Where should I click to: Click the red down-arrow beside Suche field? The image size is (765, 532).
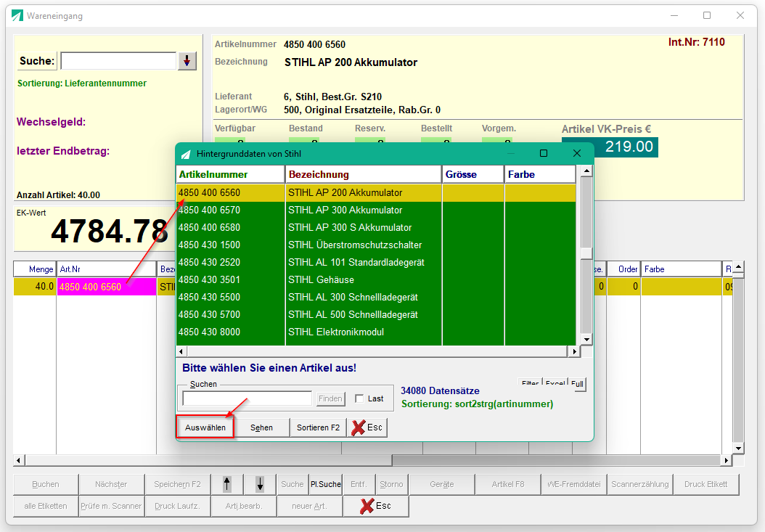(187, 61)
